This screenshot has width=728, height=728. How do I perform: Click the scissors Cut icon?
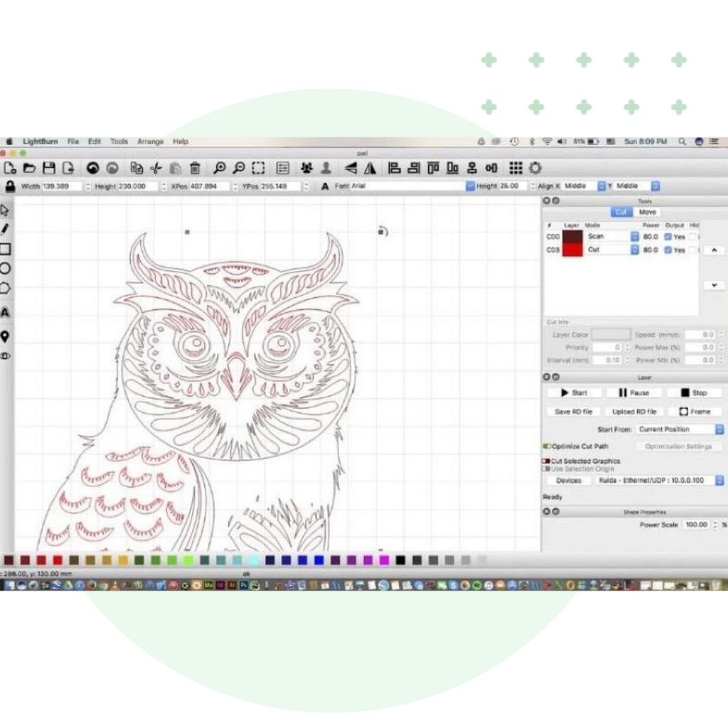156,168
